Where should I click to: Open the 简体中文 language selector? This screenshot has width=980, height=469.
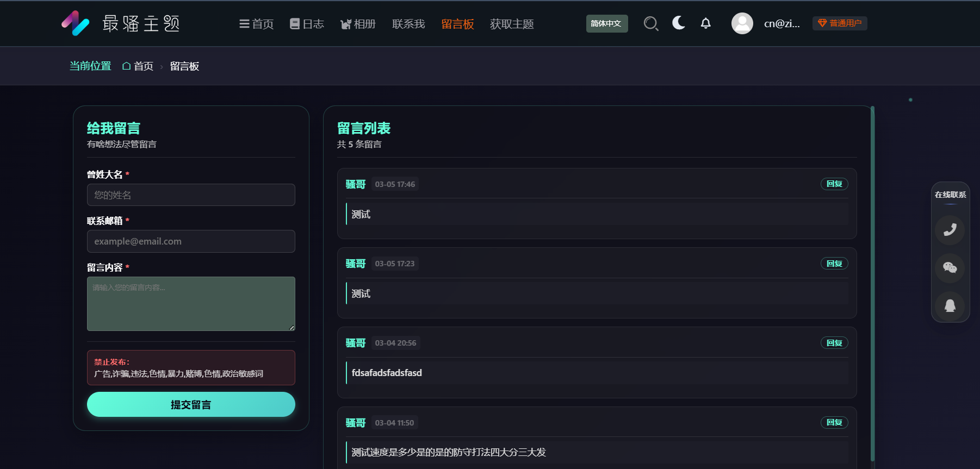606,23
